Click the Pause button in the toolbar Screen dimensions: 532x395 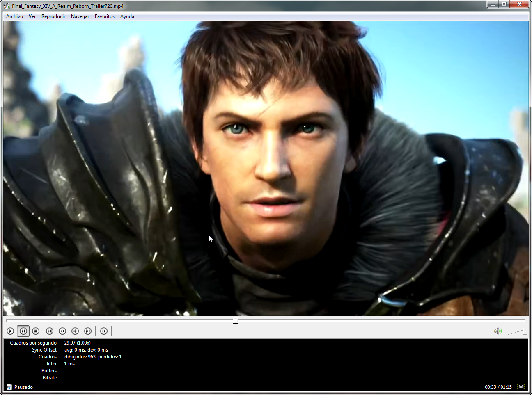tap(23, 331)
